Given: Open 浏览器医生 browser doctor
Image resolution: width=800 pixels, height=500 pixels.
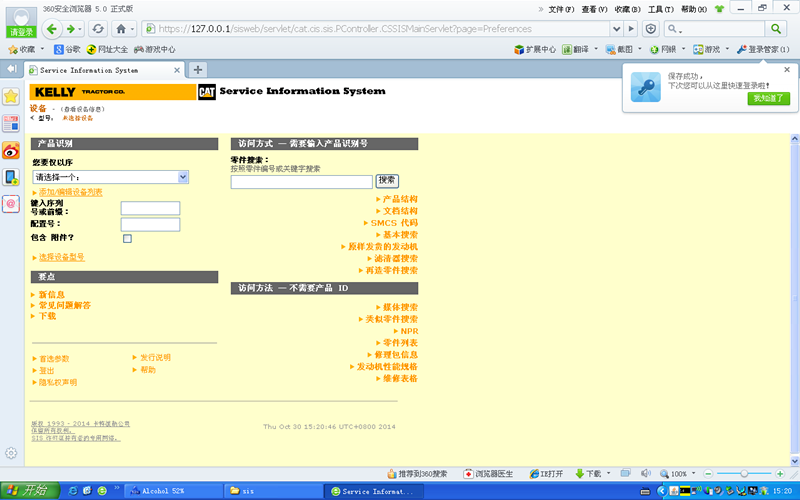Looking at the screenshot, I should tap(488, 474).
